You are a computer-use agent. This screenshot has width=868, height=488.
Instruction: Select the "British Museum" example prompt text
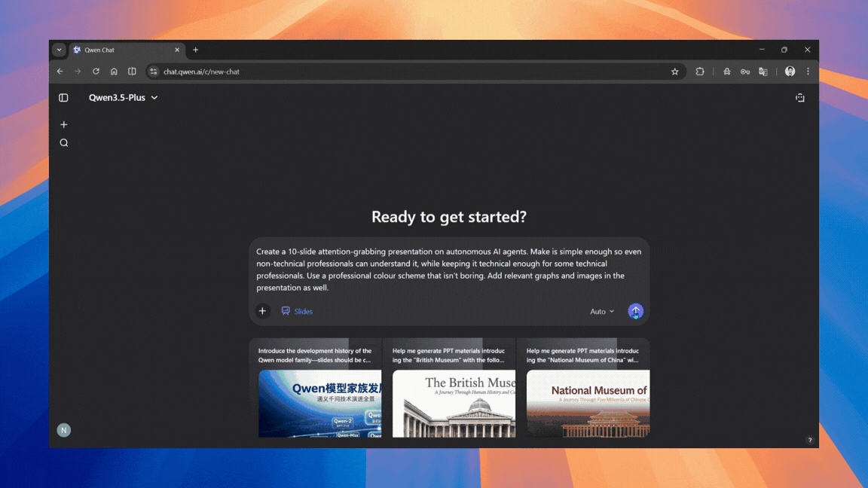(448, 355)
